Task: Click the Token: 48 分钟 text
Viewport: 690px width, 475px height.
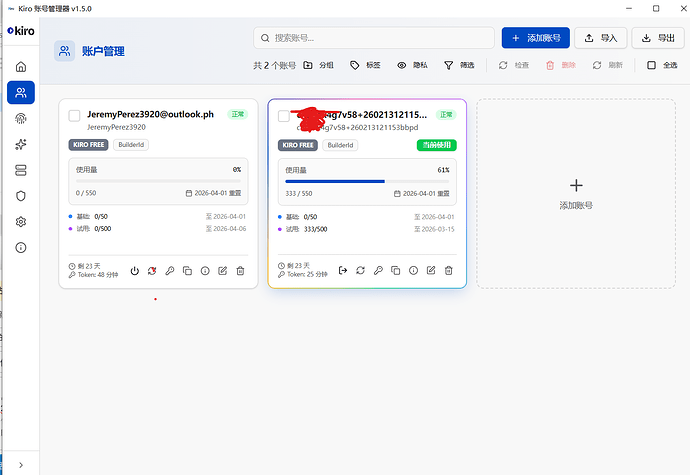Action: tap(98, 275)
